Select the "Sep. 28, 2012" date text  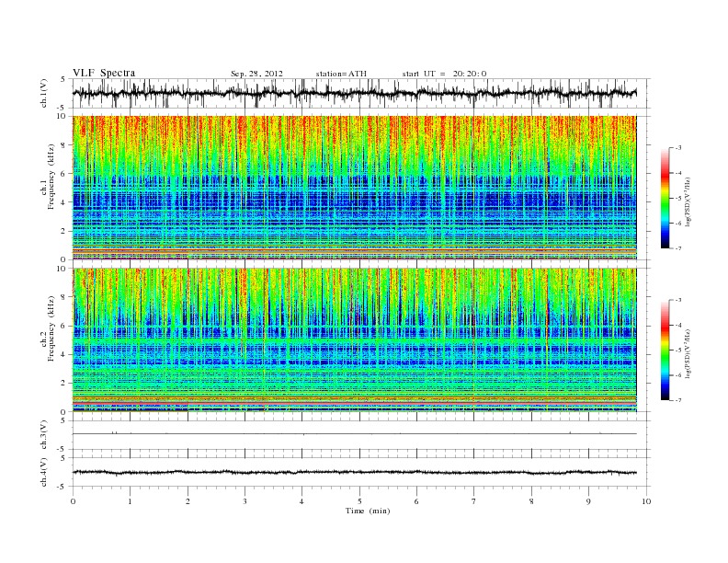[x=256, y=74]
